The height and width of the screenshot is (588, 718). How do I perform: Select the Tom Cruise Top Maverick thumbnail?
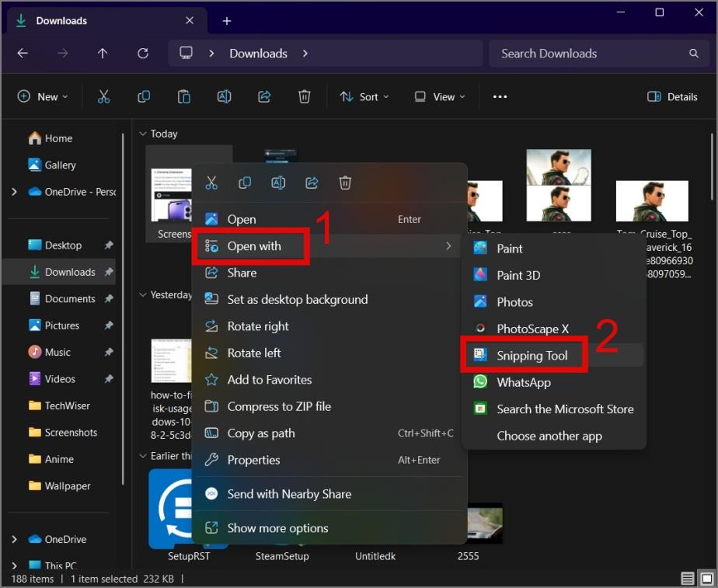tap(652, 201)
